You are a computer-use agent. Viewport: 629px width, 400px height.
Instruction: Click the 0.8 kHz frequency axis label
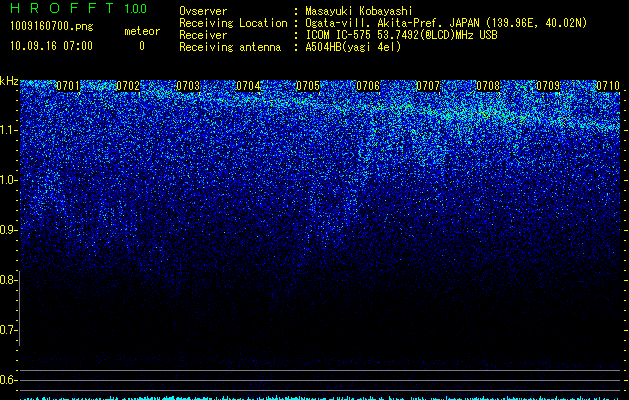point(8,280)
